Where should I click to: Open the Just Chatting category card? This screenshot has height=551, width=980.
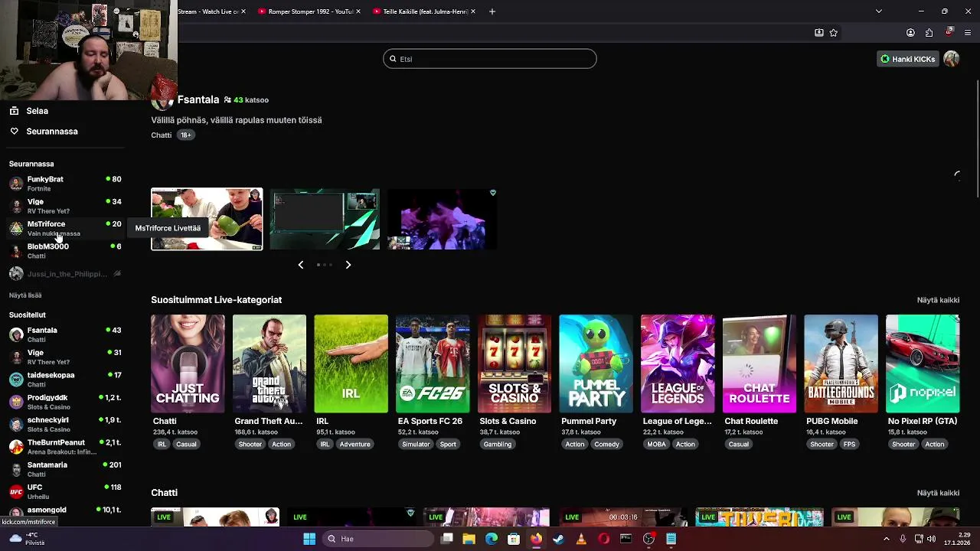[188, 364]
